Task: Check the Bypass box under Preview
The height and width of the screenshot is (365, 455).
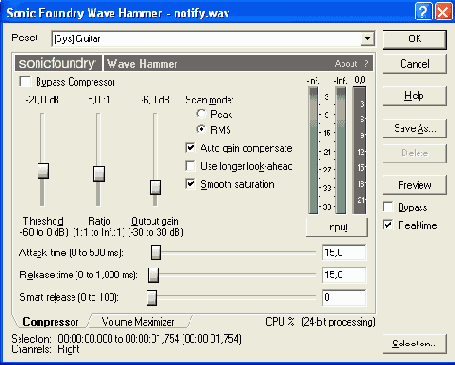Action: pyautogui.click(x=388, y=207)
